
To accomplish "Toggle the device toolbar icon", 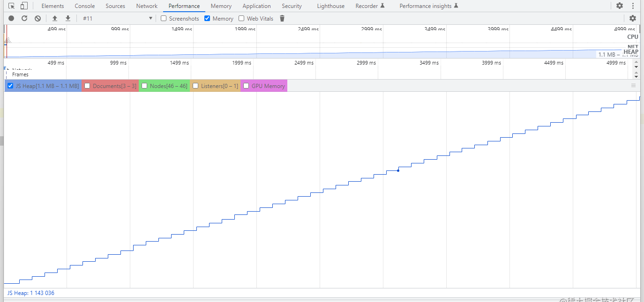I will [x=24, y=6].
